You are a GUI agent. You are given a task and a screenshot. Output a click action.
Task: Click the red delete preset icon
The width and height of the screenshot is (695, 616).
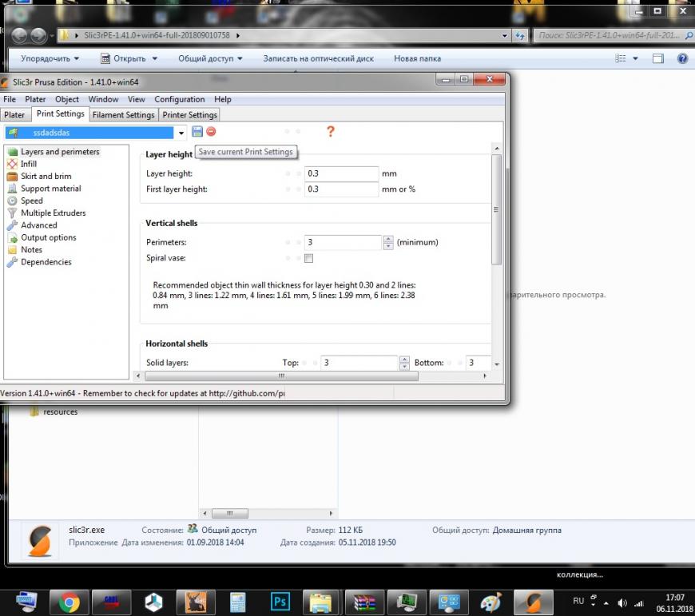click(x=211, y=131)
